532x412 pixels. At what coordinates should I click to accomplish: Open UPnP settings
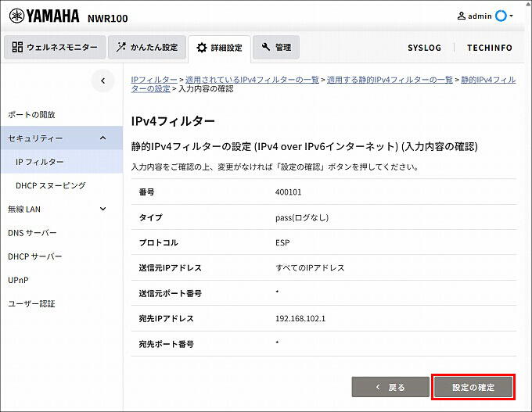18,280
